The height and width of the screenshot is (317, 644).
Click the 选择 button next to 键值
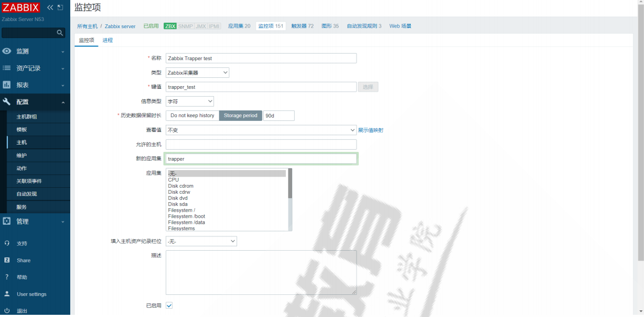tap(368, 87)
